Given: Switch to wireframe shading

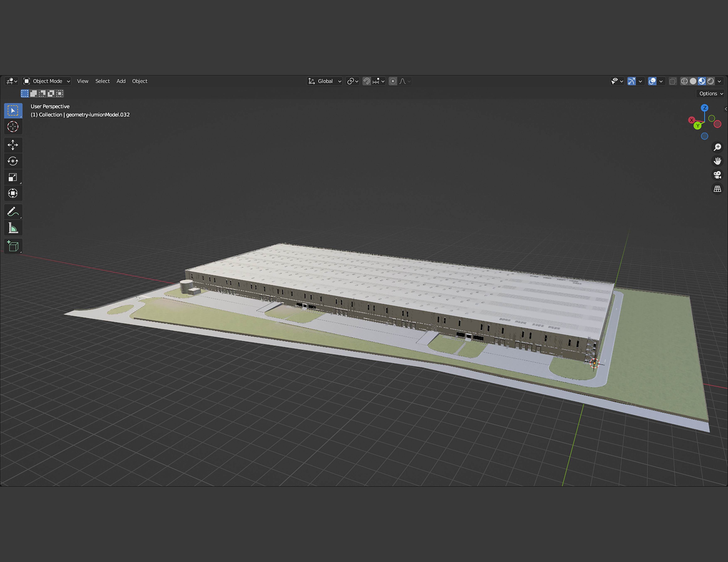Looking at the screenshot, I should [x=684, y=81].
